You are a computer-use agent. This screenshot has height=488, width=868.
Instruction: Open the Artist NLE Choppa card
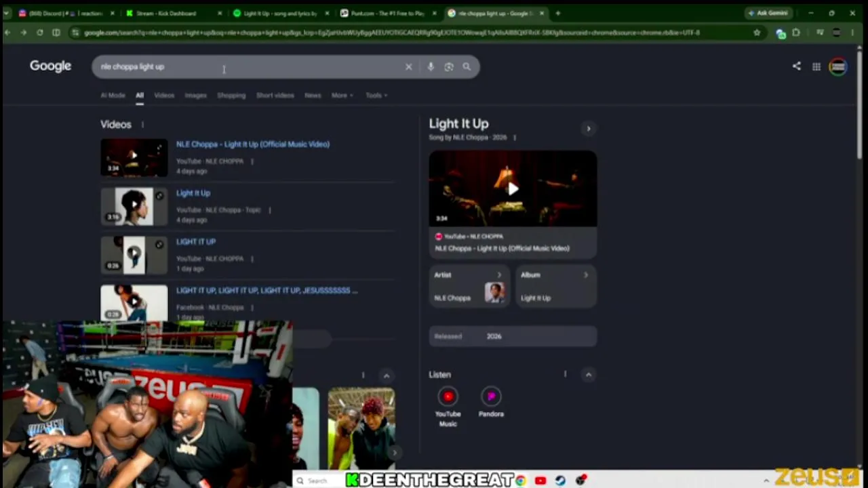pos(469,286)
